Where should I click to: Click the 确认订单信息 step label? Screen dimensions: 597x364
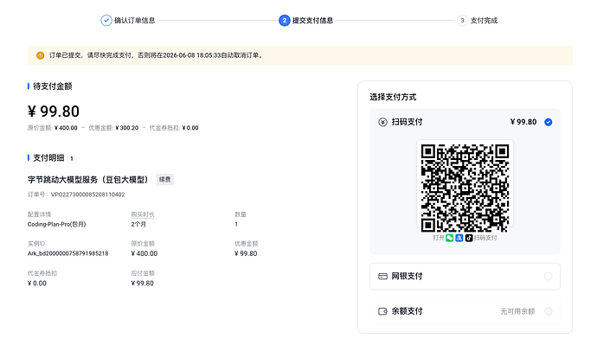(135, 21)
